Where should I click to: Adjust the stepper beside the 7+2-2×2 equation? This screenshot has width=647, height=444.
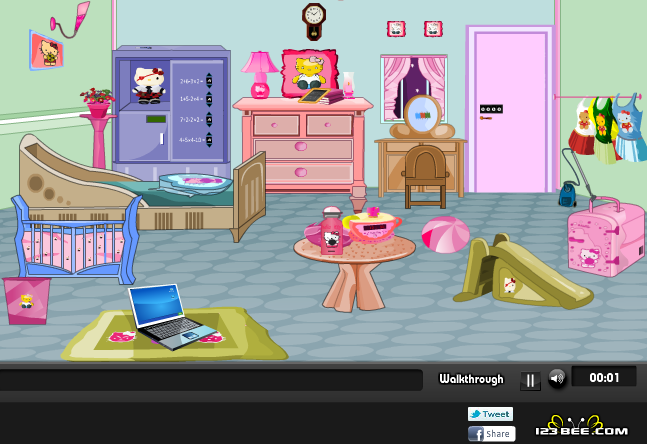[209, 120]
